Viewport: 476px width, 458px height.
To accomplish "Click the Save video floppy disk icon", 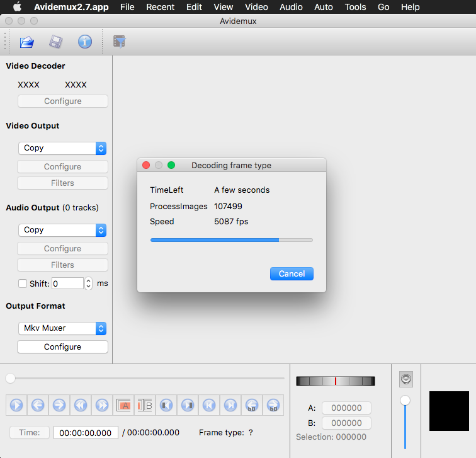I will (56, 42).
